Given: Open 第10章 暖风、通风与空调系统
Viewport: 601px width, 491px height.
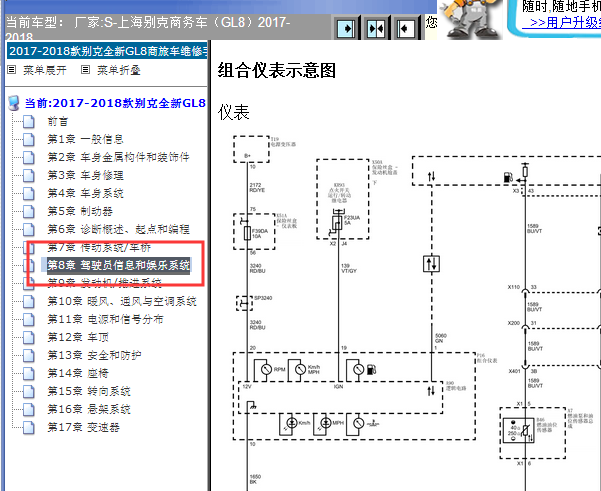Looking at the screenshot, I should coord(122,301).
